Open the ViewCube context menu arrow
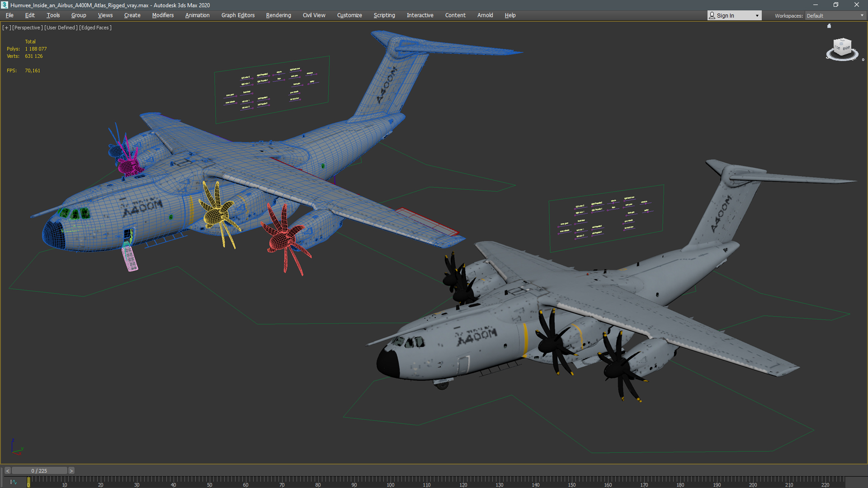Image resolution: width=868 pixels, height=488 pixels. tap(863, 60)
